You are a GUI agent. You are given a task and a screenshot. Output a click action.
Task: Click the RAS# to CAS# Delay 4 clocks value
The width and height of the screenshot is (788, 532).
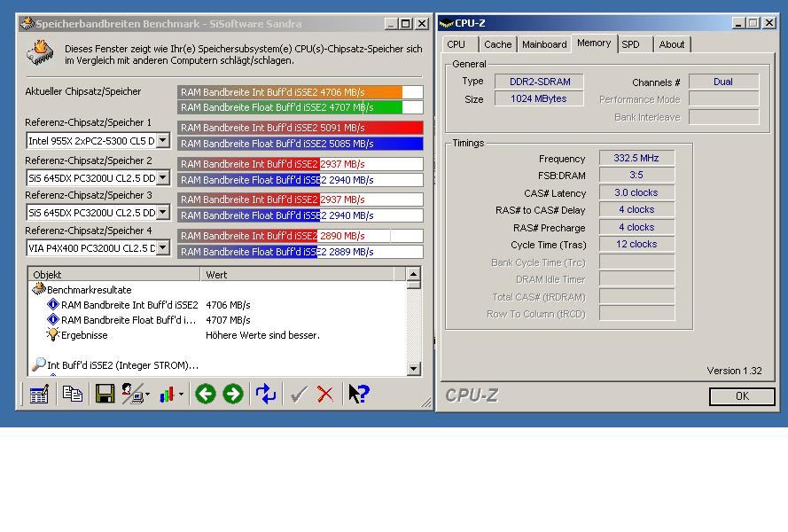tap(636, 209)
